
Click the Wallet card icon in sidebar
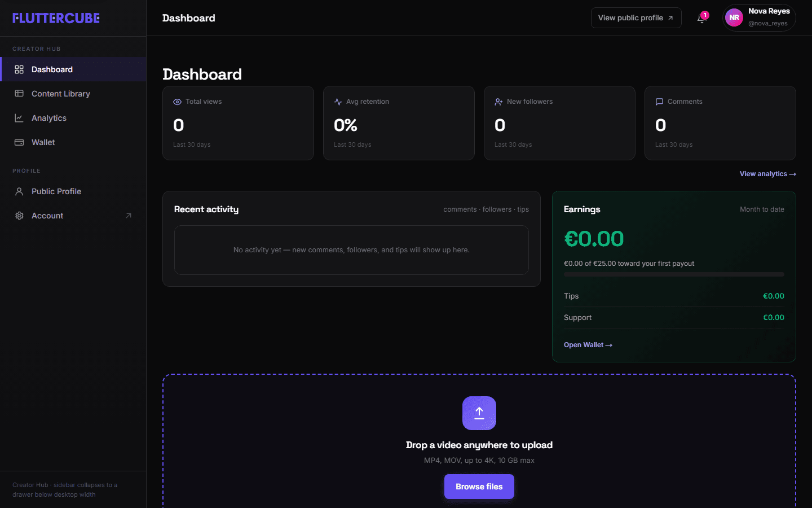point(19,142)
